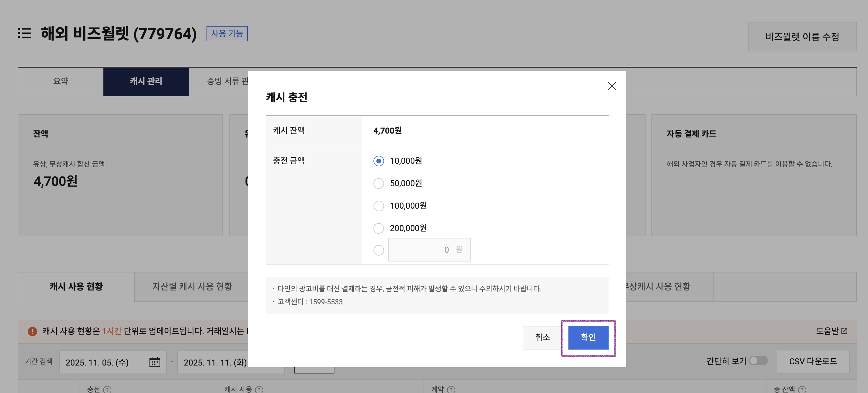Click the red warning alert icon
868x393 pixels.
(x=32, y=331)
